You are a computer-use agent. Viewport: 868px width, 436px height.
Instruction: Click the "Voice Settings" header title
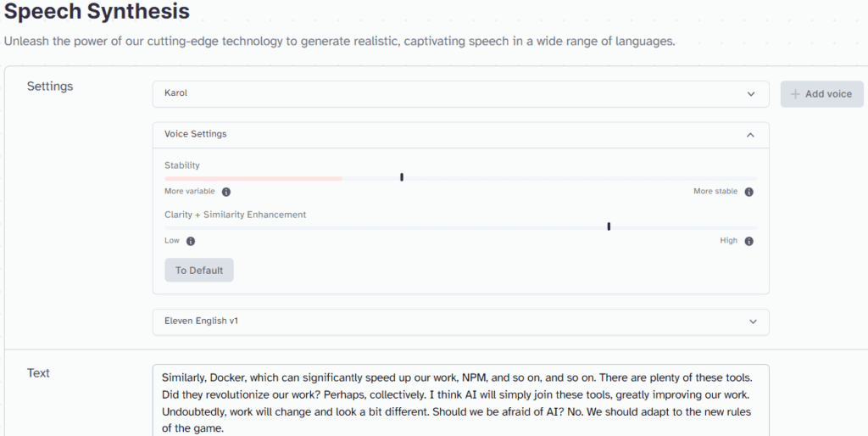(x=196, y=134)
